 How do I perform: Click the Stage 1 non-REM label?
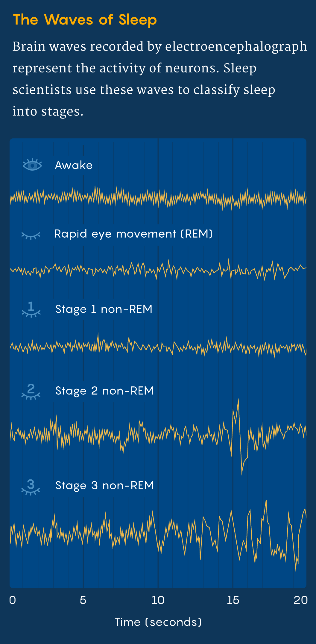[104, 309]
